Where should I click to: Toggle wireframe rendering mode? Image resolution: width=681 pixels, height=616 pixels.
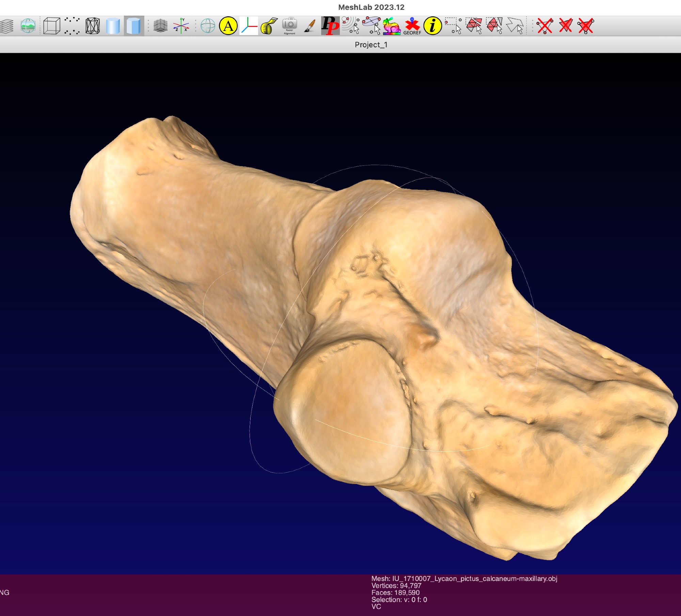(x=93, y=26)
